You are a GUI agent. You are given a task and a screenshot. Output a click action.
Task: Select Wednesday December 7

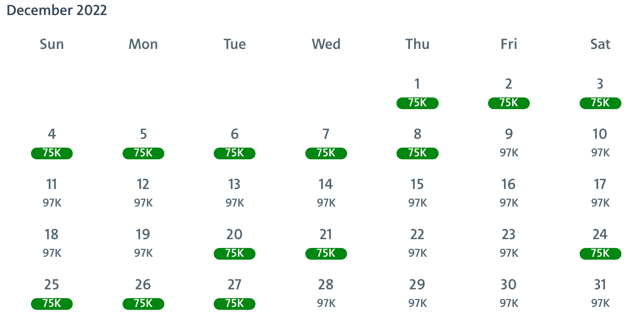pos(326,144)
